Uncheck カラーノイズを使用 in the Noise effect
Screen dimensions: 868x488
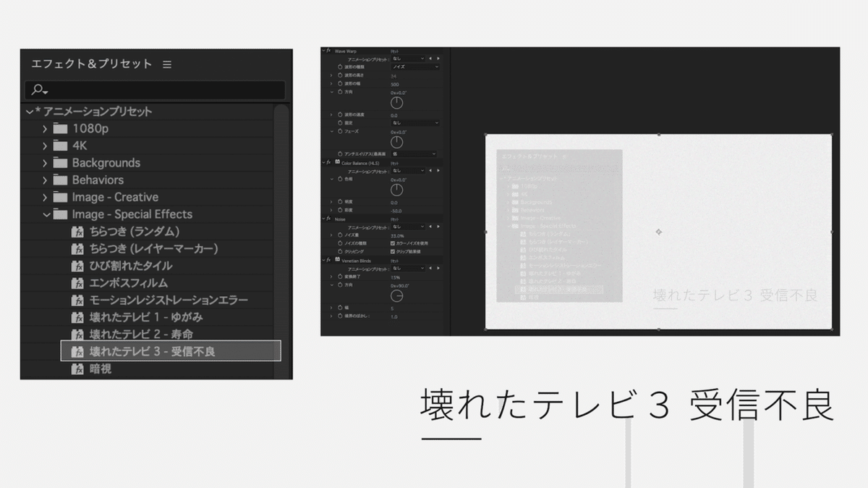pos(392,243)
